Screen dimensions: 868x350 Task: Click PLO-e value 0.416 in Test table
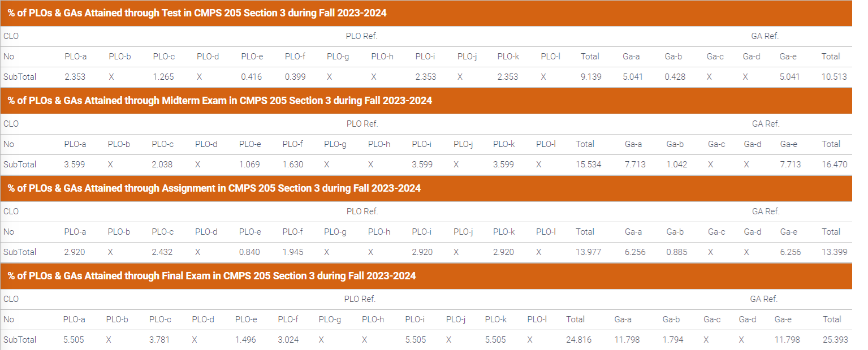(x=252, y=77)
